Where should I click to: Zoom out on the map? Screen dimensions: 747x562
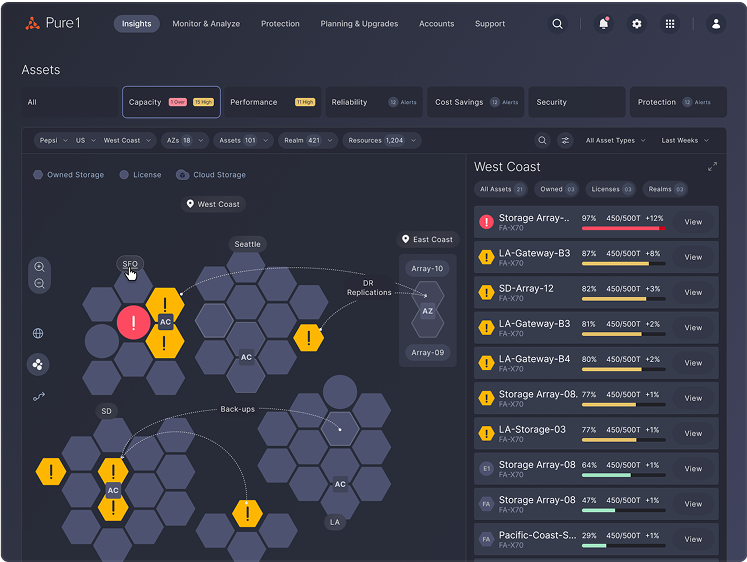pyautogui.click(x=39, y=284)
